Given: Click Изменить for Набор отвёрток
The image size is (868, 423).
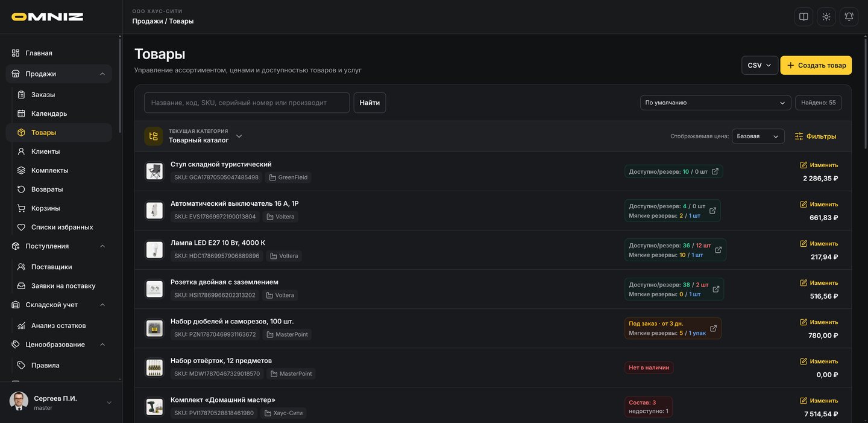Looking at the screenshot, I should [819, 361].
